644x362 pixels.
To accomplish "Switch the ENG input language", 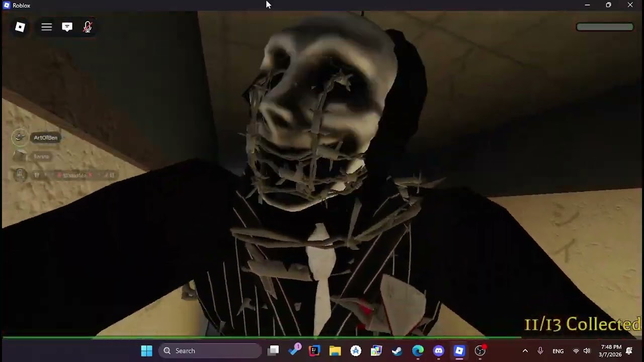I will pyautogui.click(x=558, y=351).
